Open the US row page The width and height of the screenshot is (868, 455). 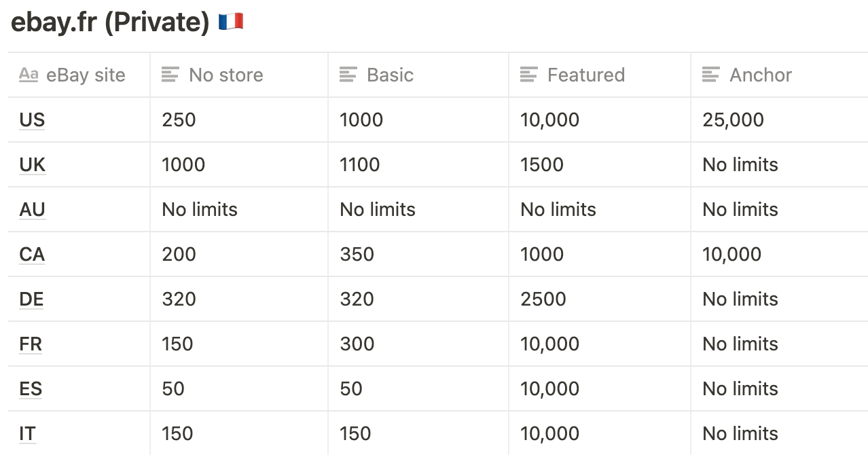click(32, 120)
